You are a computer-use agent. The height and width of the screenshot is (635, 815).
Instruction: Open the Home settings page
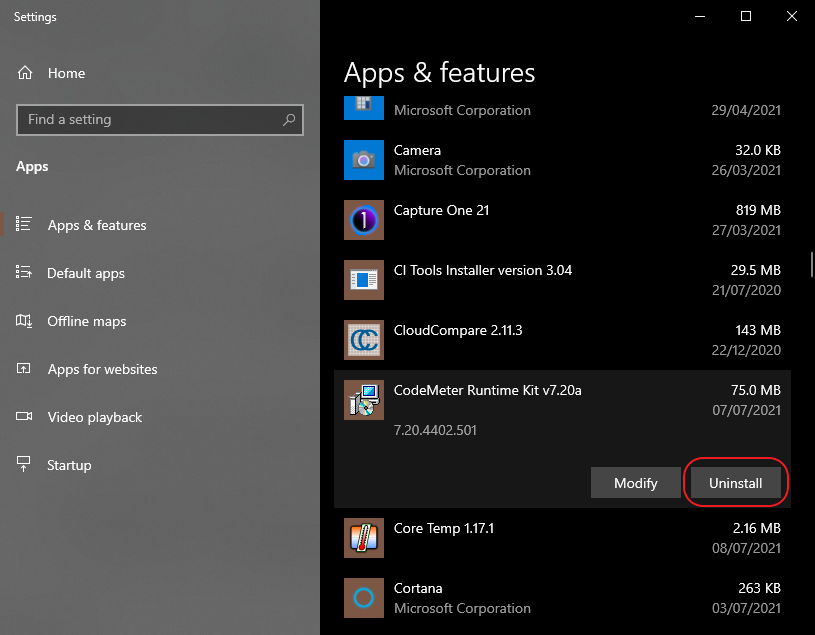(x=67, y=73)
